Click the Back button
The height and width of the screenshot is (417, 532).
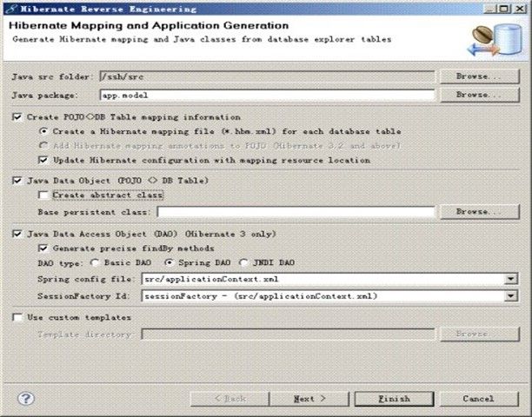tap(229, 399)
